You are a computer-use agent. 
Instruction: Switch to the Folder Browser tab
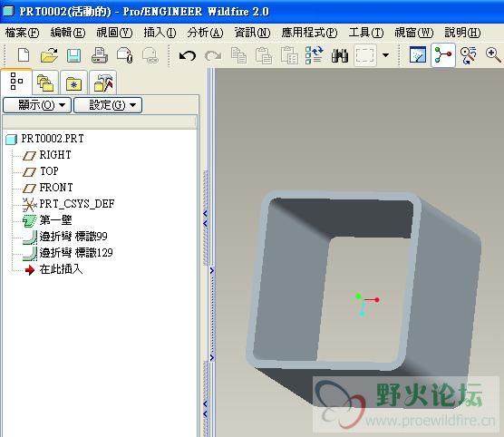[x=45, y=83]
